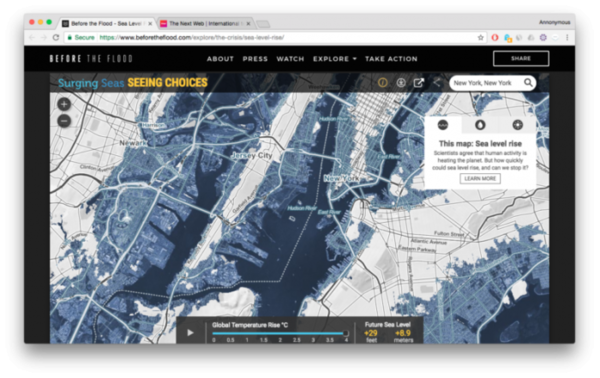The image size is (600, 378).
Task: Open the WATCH menu item
Action: [x=290, y=59]
